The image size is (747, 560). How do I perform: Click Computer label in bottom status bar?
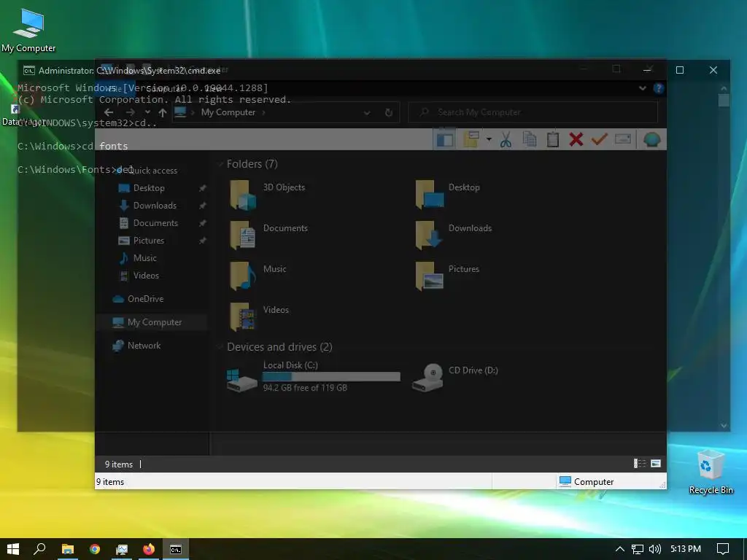click(x=594, y=482)
